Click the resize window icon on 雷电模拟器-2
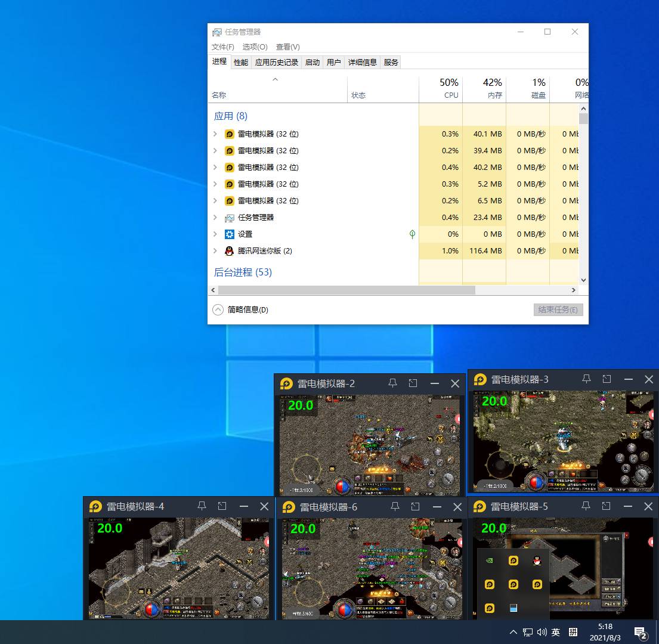 click(x=413, y=383)
